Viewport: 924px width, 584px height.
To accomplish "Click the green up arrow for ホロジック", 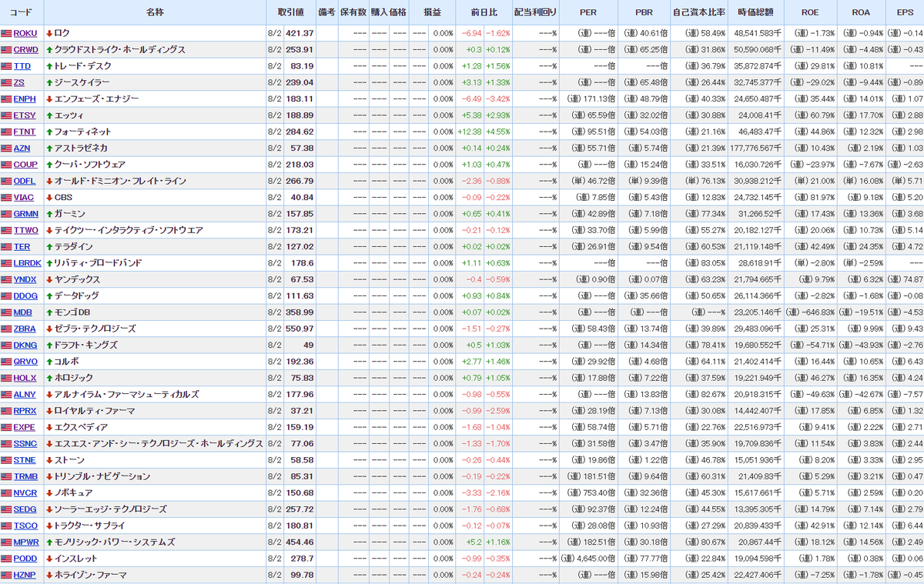I will [x=49, y=378].
